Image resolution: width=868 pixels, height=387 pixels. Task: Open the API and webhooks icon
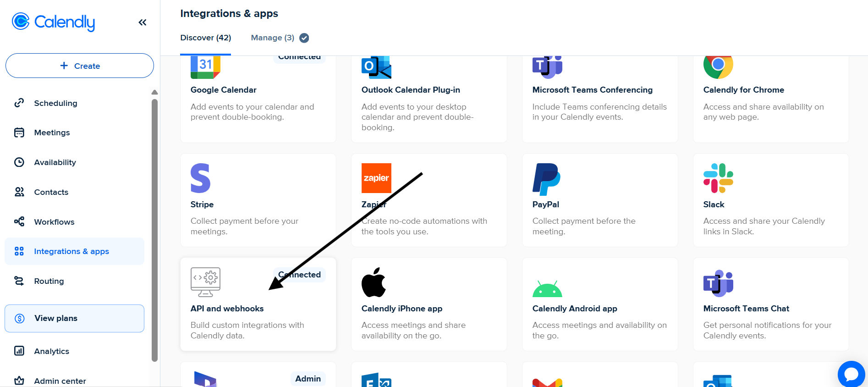205,282
